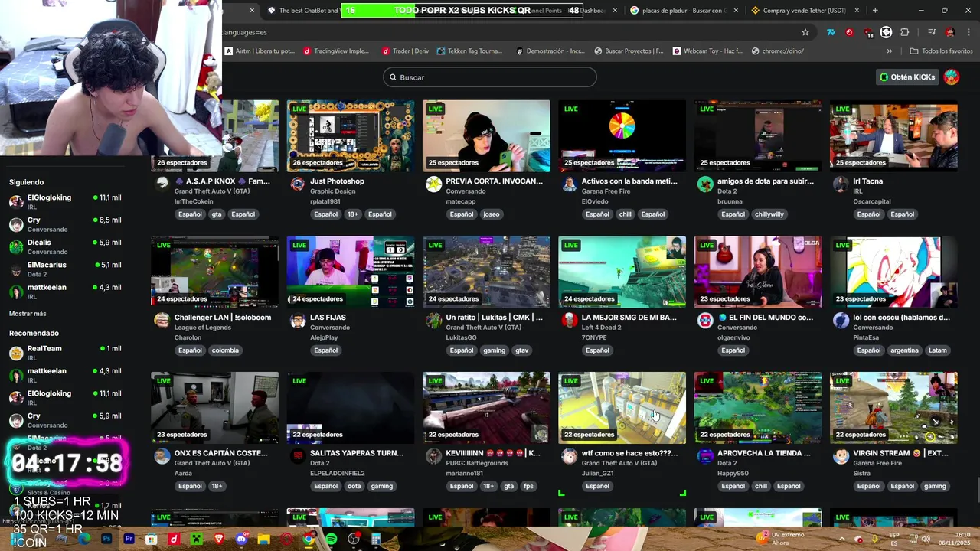Click the Sistra channel avatar
The image size is (980, 551).
click(x=841, y=456)
